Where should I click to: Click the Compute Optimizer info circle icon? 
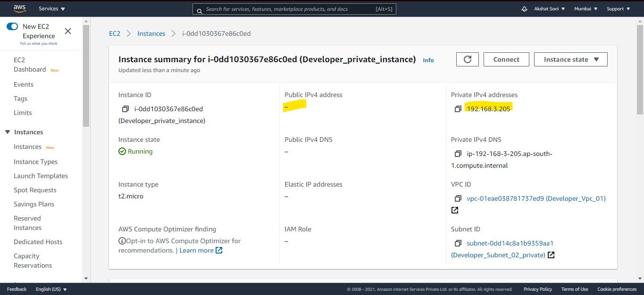click(122, 241)
